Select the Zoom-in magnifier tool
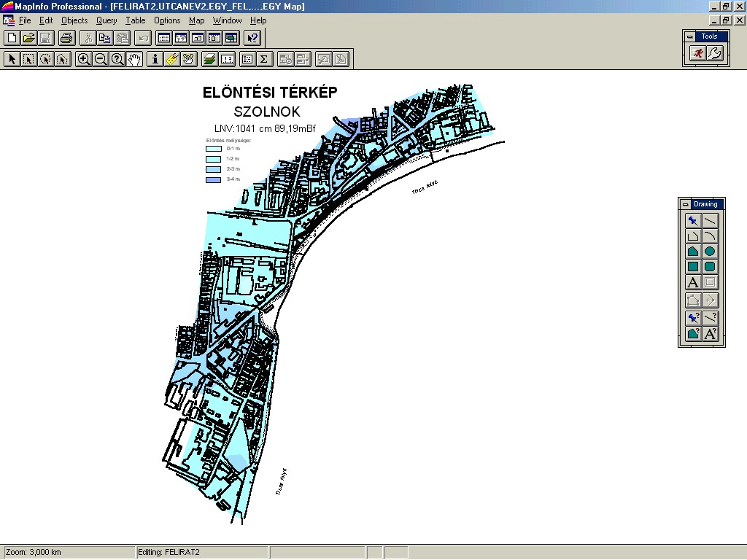 pyautogui.click(x=84, y=59)
